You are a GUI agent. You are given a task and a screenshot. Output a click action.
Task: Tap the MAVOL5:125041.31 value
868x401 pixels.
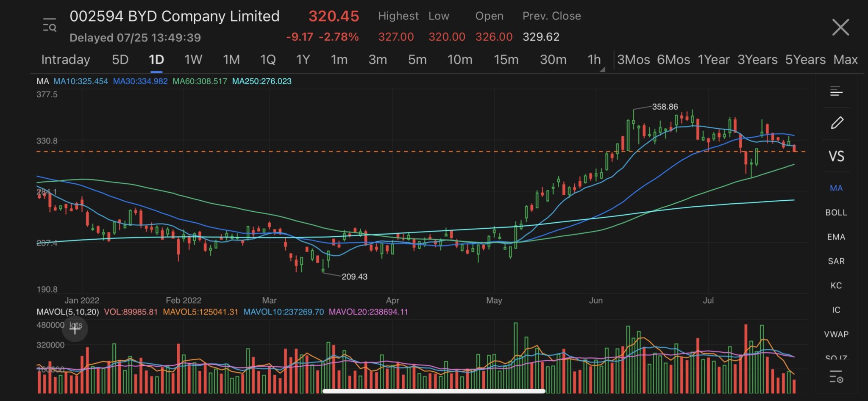pyautogui.click(x=200, y=312)
